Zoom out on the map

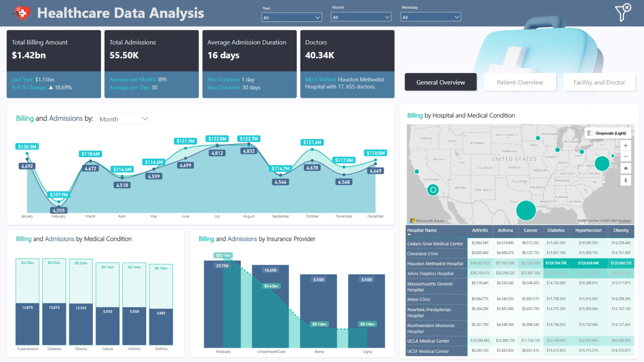(626, 156)
